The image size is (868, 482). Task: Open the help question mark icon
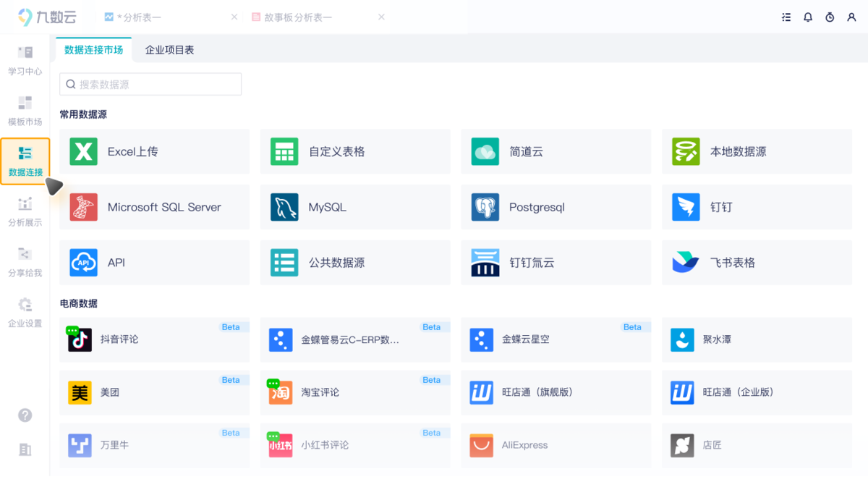25,415
